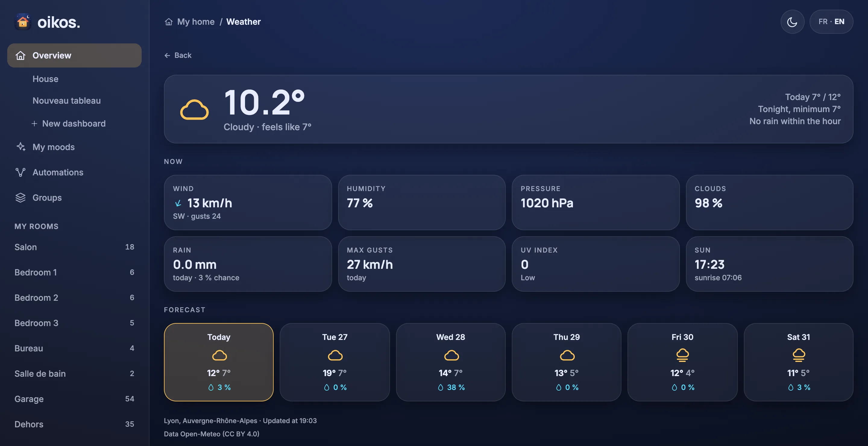Image resolution: width=868 pixels, height=446 pixels.
Task: Open the Bureau room
Action: click(x=74, y=348)
